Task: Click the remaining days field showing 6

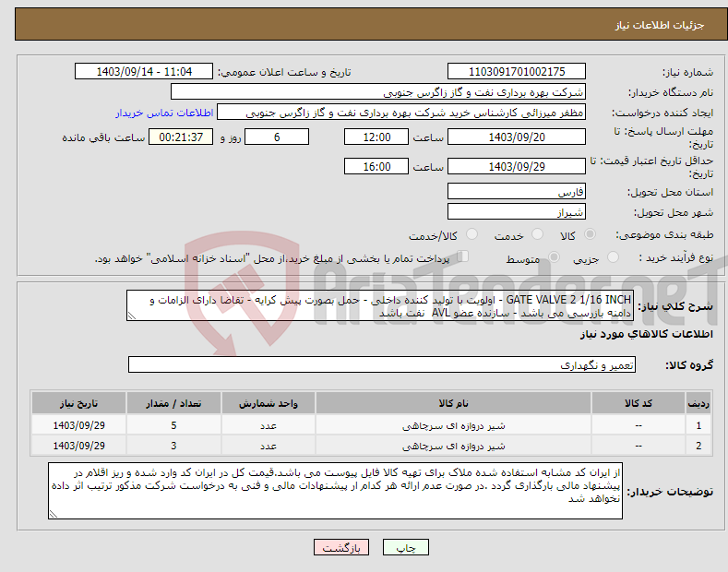Action: (x=277, y=137)
